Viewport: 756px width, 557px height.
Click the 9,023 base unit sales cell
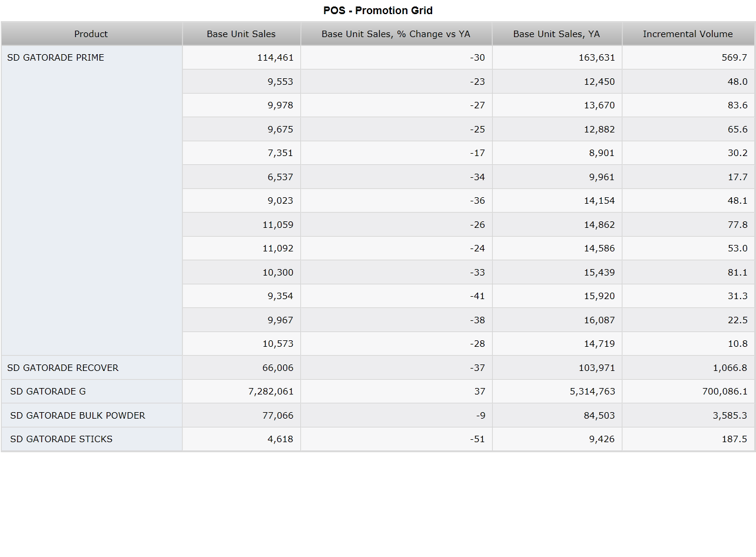click(x=241, y=201)
